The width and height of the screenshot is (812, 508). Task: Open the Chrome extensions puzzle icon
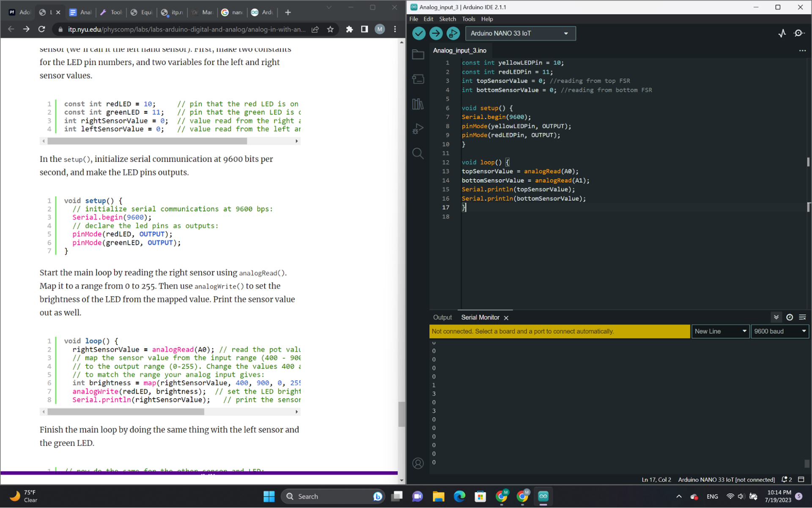(349, 29)
